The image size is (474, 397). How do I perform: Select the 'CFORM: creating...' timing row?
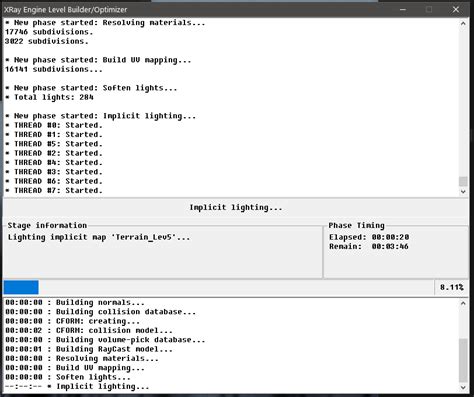(72, 321)
